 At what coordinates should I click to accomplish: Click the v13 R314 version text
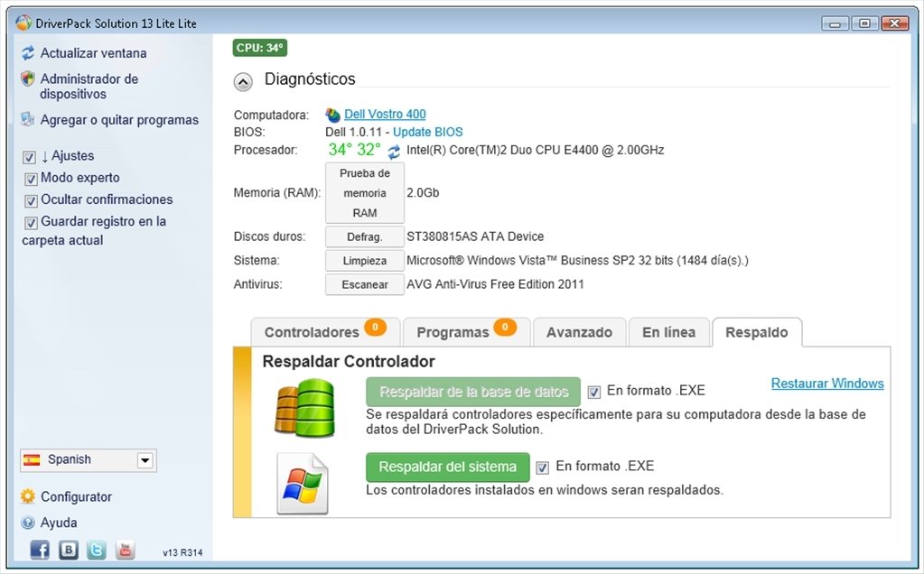[182, 552]
